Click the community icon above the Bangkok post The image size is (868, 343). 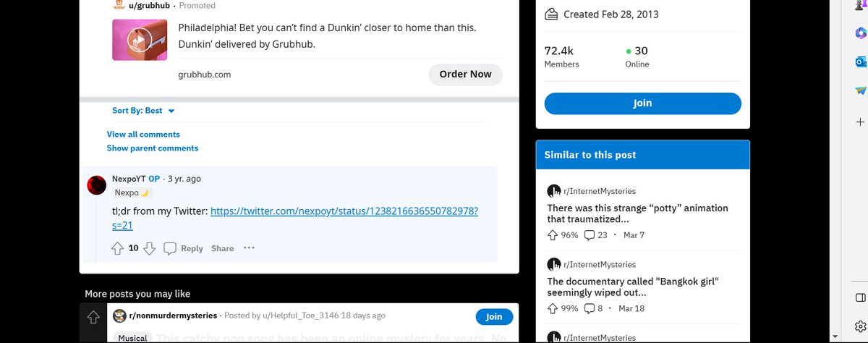click(554, 265)
